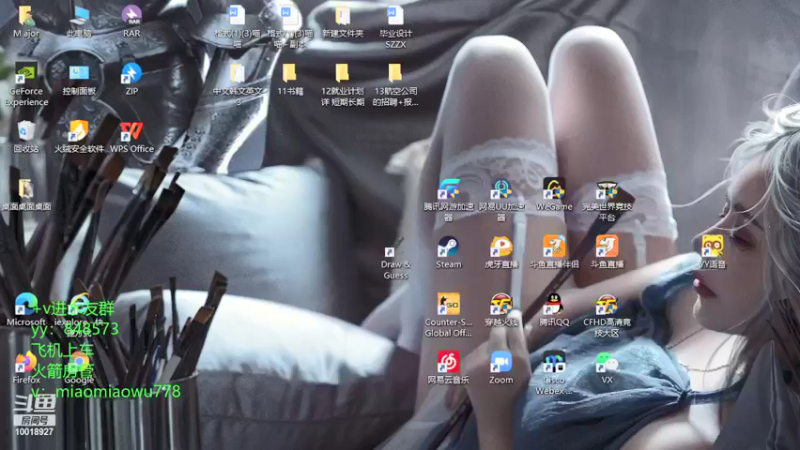Screen dimensions: 800x450
Task: Launch the ZIP application shortcut
Action: 132,79
